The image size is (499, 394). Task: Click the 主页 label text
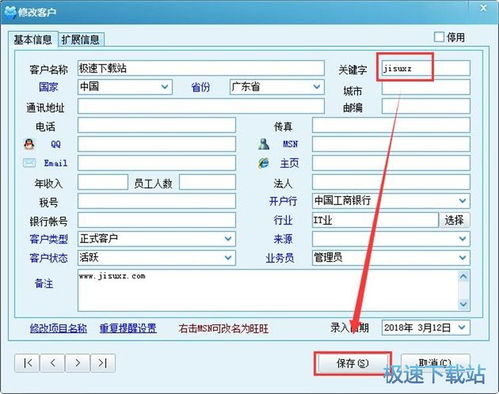tap(289, 163)
